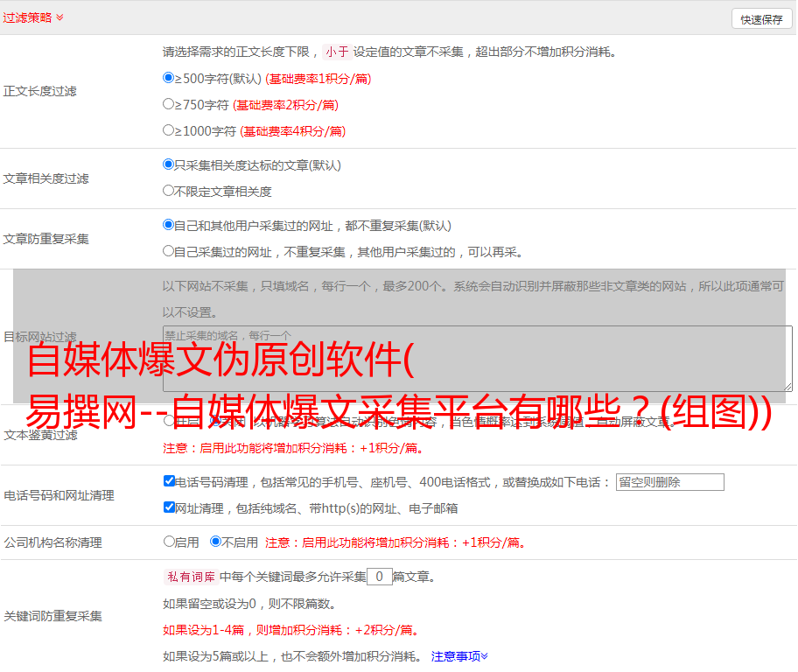The image size is (798, 672).
Task: Click the 留空则删除 phone replacement field
Action: click(669, 482)
